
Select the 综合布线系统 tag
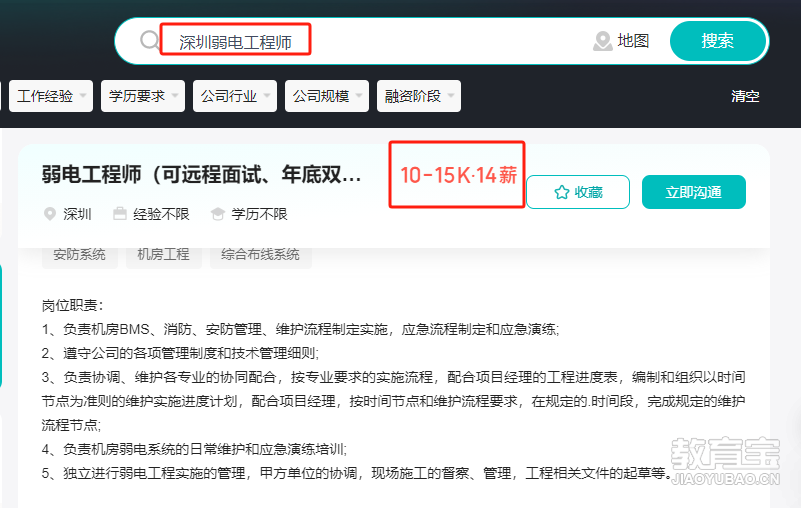261,255
